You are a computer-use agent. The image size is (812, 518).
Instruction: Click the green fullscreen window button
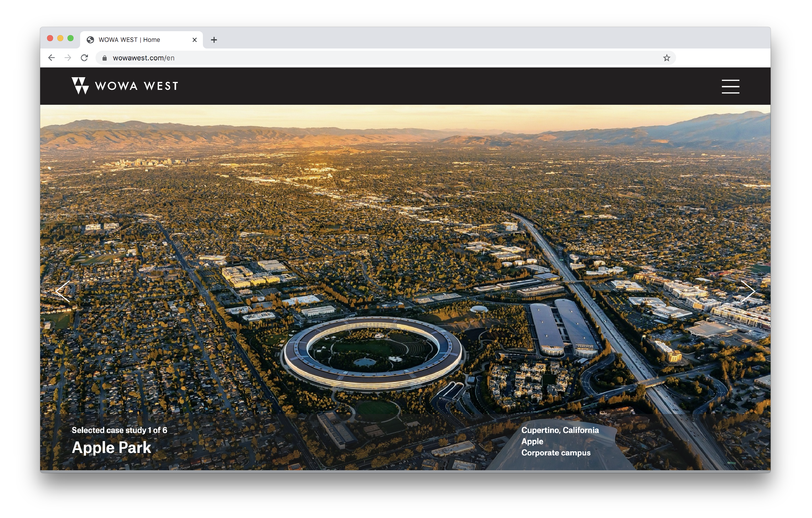click(70, 38)
